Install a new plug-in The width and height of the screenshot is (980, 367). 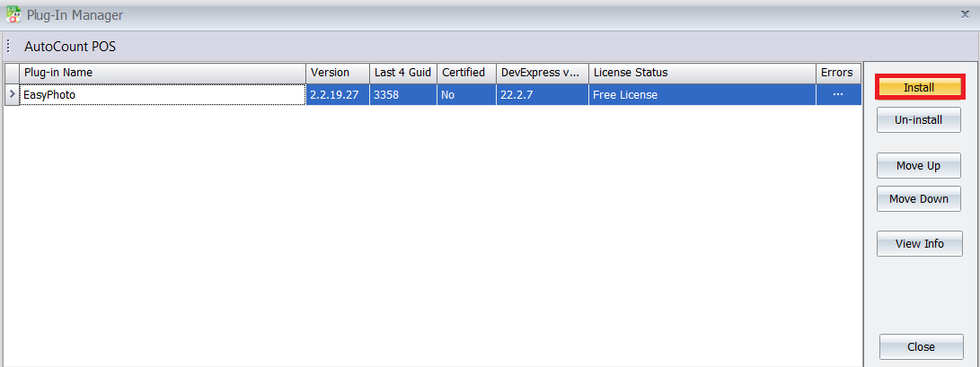(x=919, y=88)
